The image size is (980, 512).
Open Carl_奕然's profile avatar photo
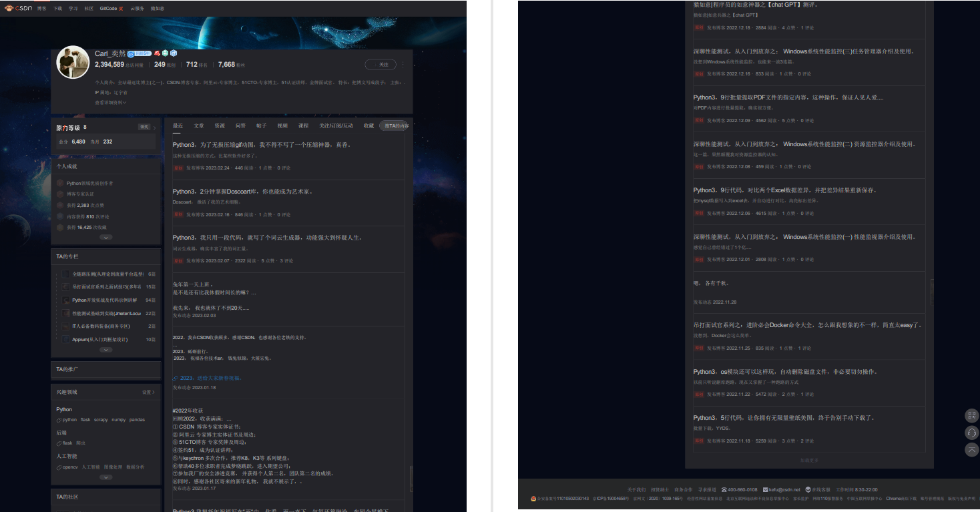73,63
